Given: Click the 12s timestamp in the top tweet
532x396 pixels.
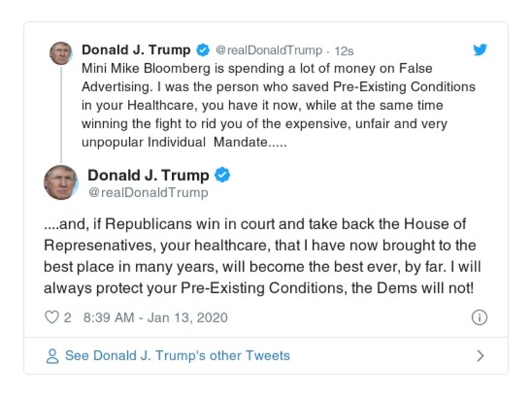Looking at the screenshot, I should pyautogui.click(x=344, y=51).
